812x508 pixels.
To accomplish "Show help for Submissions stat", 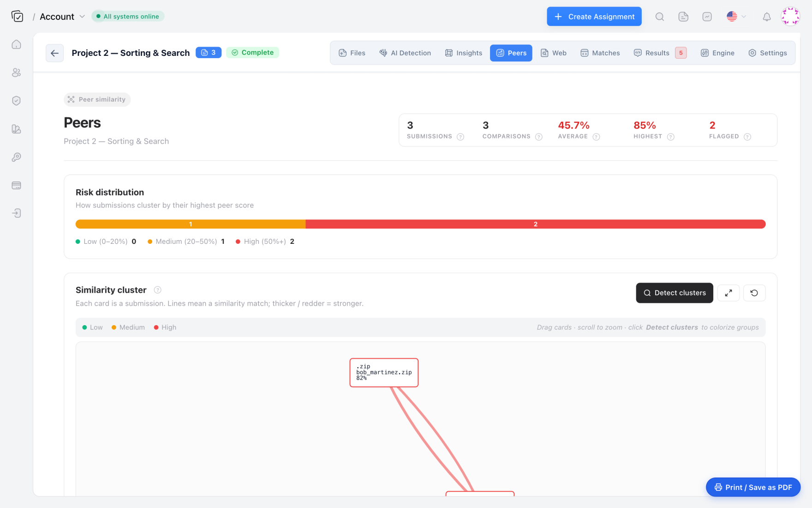I will [x=460, y=137].
